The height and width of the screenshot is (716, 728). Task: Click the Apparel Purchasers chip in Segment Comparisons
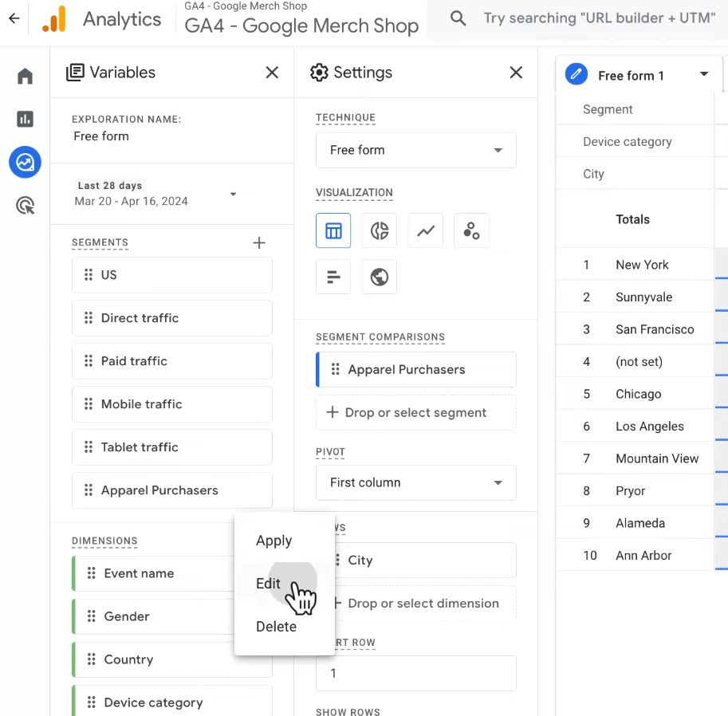coord(416,370)
